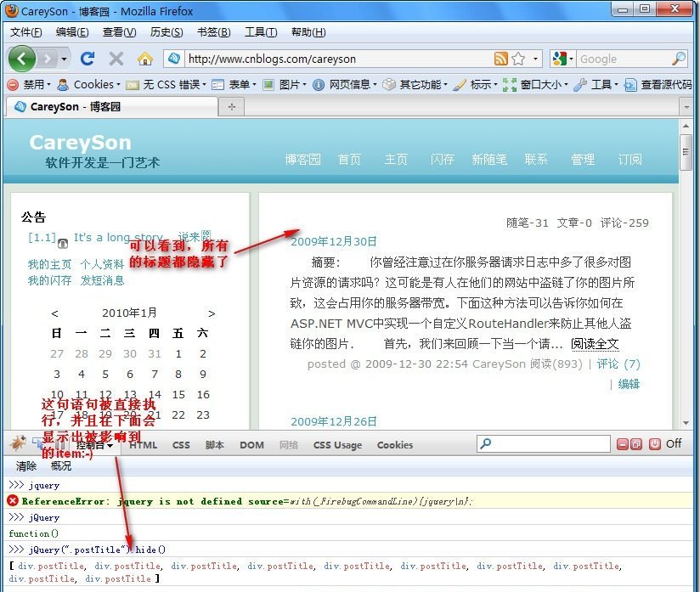Click the 阅读全文 link
Screen dimensions: 700x592
pos(595,344)
